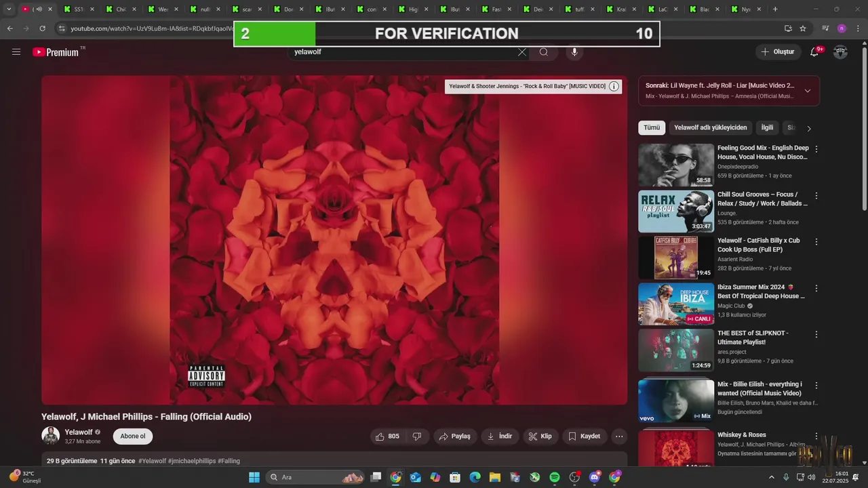Open a new browser tab with plus

coord(775,9)
